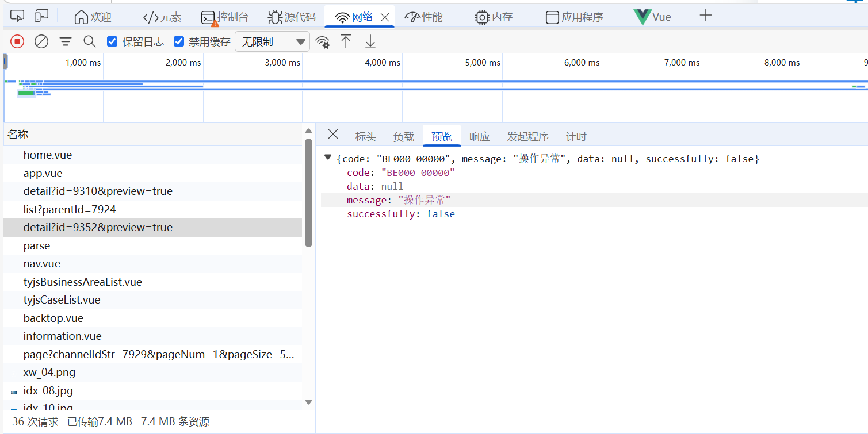The image size is (868, 434).
Task: Export HAR file download arrow
Action: coord(370,41)
